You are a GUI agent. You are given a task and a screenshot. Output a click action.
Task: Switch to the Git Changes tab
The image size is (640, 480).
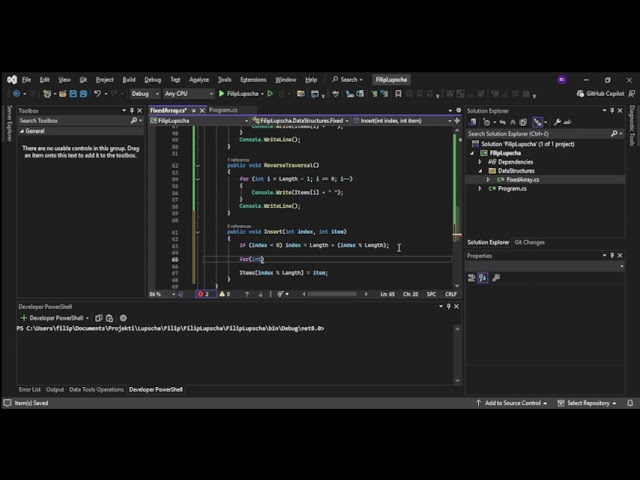[x=529, y=242]
